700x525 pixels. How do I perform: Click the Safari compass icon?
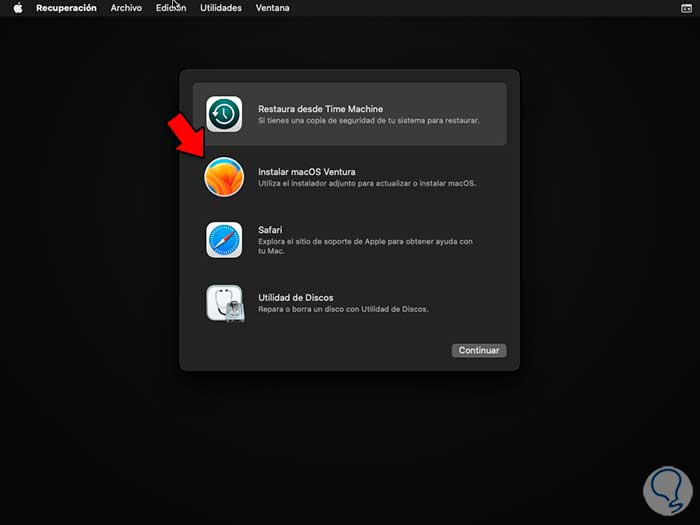pos(224,240)
